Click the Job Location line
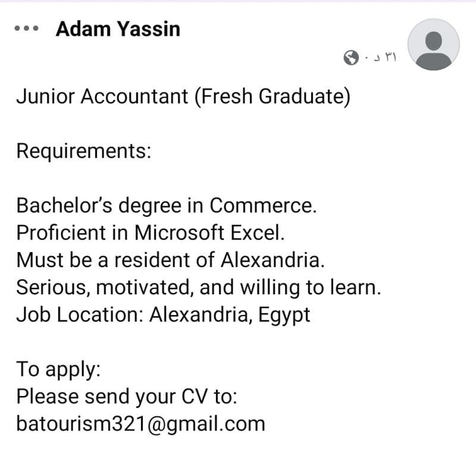Image resolution: width=476 pixels, height=462 pixels. click(x=163, y=316)
